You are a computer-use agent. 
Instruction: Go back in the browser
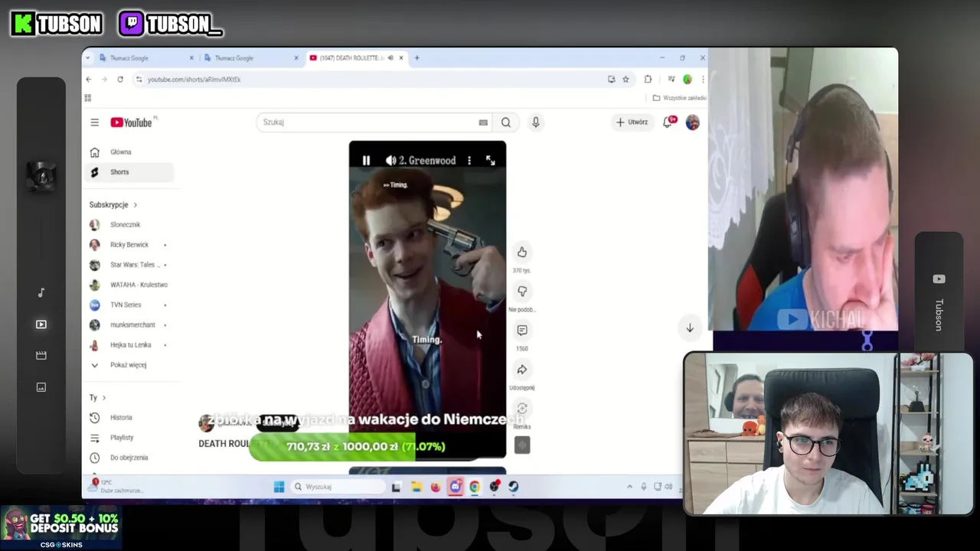pos(88,80)
